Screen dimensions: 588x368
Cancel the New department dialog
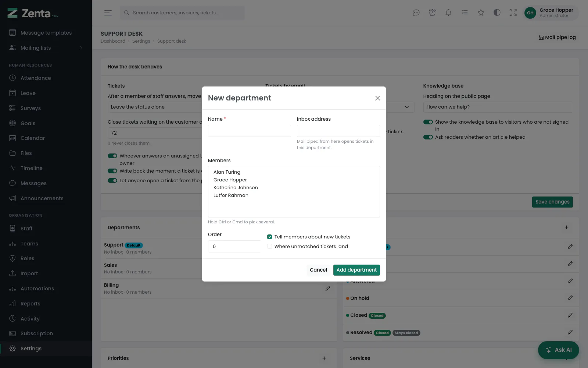[318, 270]
